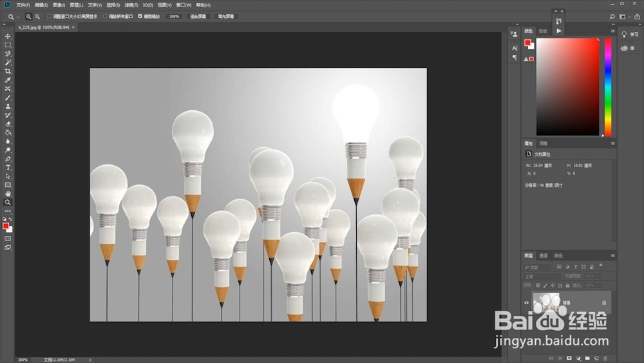644x363 pixels.
Task: Click Zoom In icon in options bar
Action: [28, 17]
